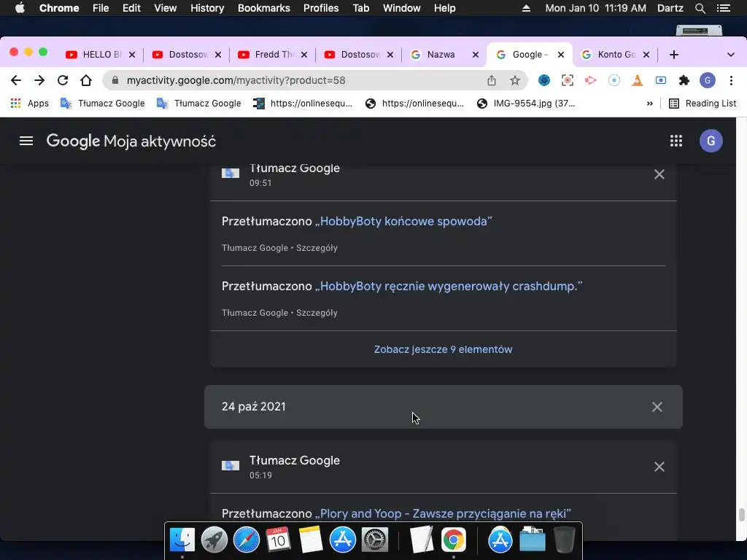Open first Tłumacz Google bookmark
Image resolution: width=747 pixels, height=560 pixels.
tap(103, 104)
